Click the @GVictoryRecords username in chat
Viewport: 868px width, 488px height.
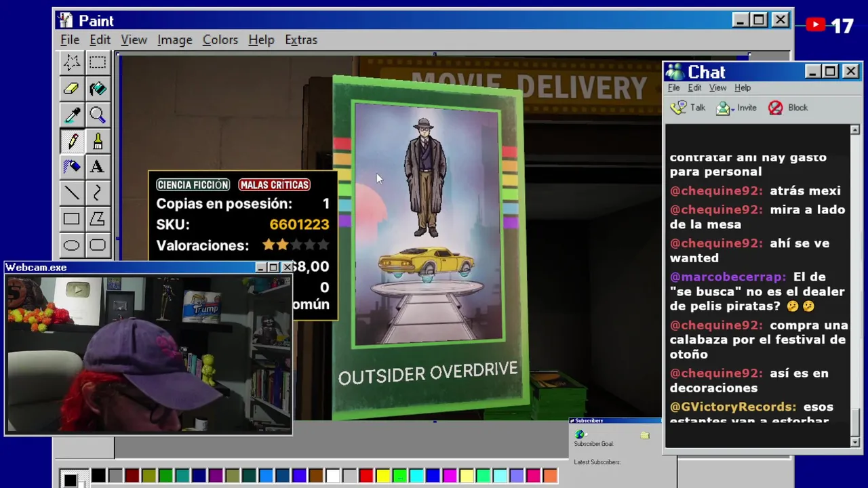[732, 407]
